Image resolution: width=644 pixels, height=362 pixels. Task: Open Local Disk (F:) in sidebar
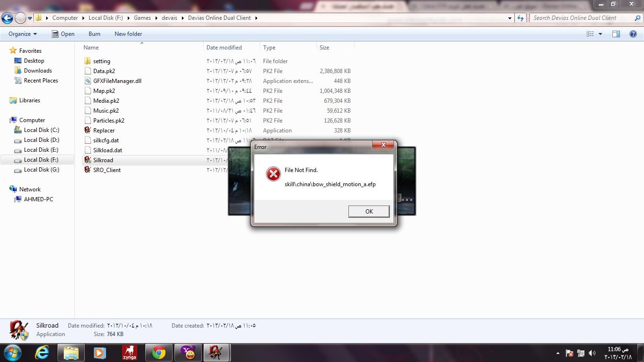click(41, 160)
